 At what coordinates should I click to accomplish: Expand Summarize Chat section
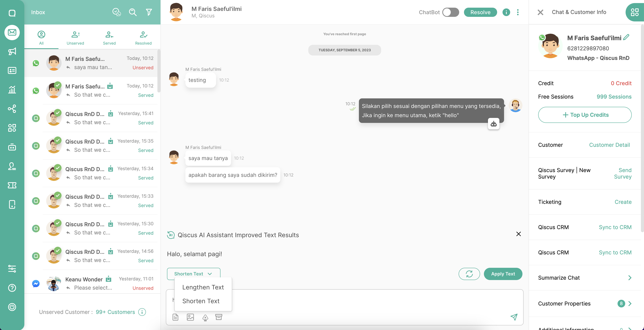(585, 278)
